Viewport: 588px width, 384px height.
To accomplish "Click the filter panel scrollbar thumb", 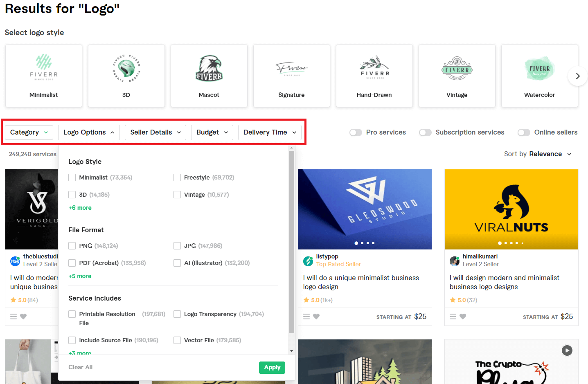I will point(291,242).
